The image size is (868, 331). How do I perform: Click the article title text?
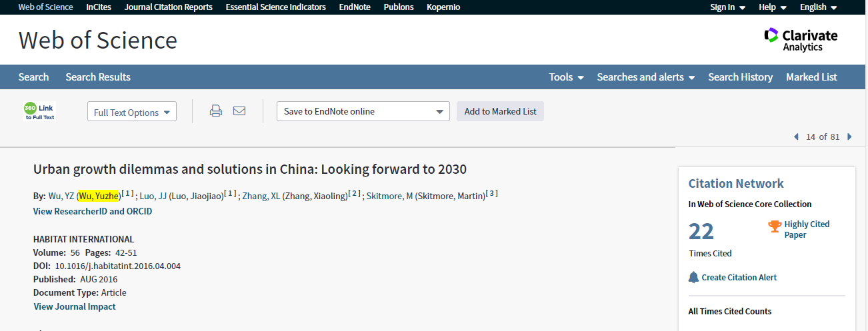[250, 169]
